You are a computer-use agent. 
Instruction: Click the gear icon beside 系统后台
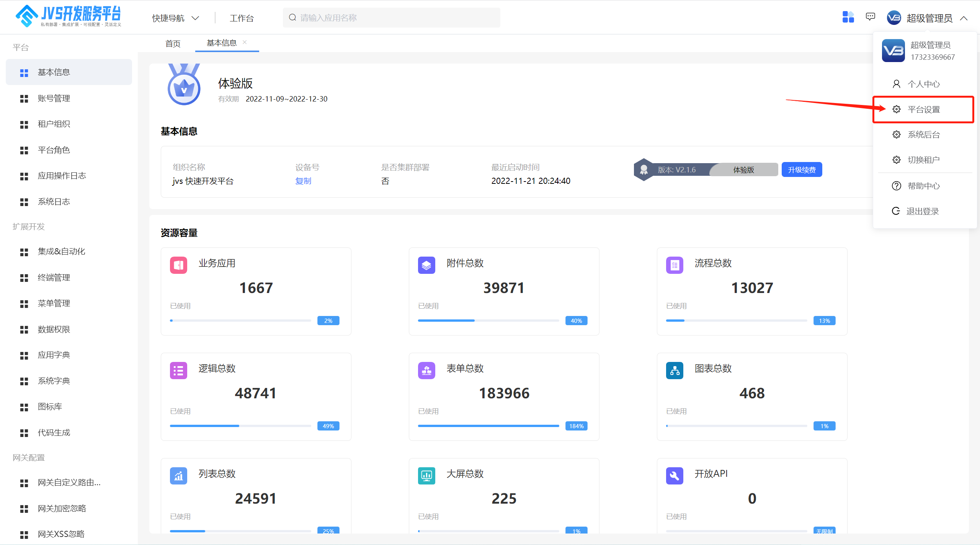pos(896,134)
